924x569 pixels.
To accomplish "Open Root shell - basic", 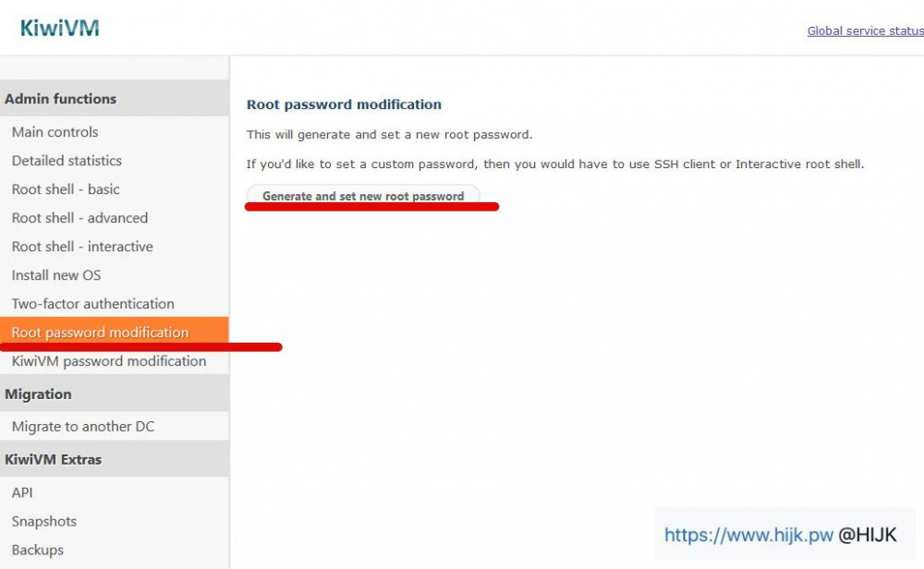I will tap(66, 189).
